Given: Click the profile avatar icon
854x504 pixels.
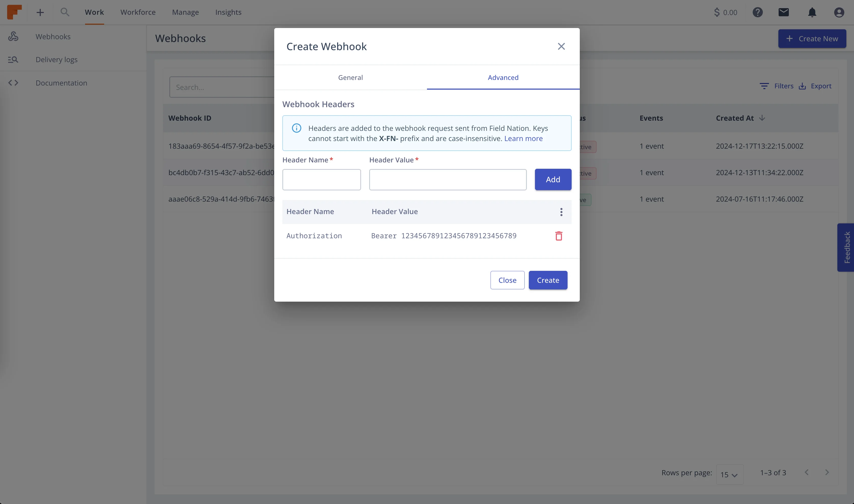Looking at the screenshot, I should 839,12.
